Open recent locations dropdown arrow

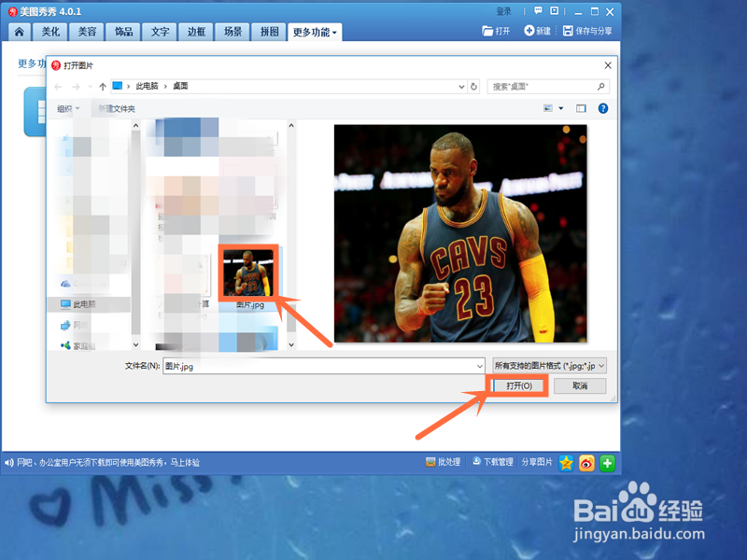[90, 87]
